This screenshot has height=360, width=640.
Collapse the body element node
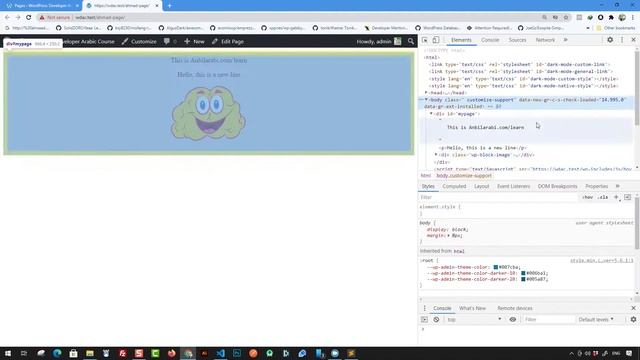pyautogui.click(x=426, y=100)
